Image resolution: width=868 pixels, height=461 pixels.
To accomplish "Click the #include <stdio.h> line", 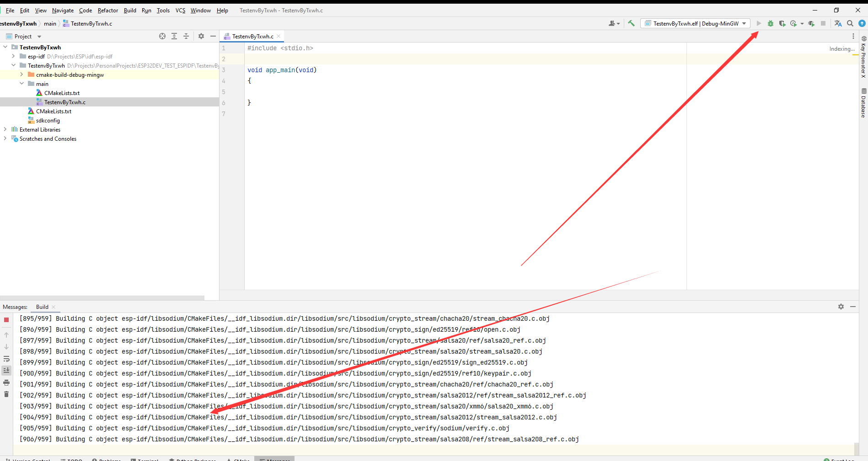I will pyautogui.click(x=280, y=48).
